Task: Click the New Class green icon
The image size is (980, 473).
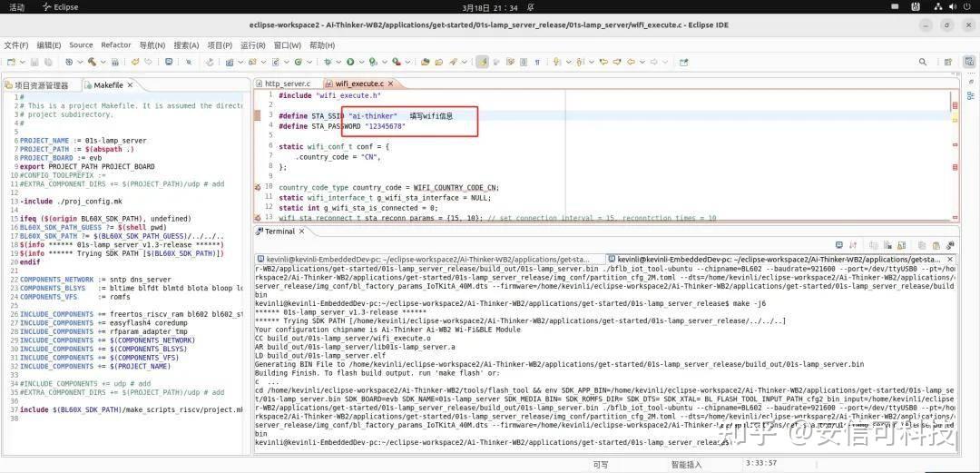Action: 299,62
